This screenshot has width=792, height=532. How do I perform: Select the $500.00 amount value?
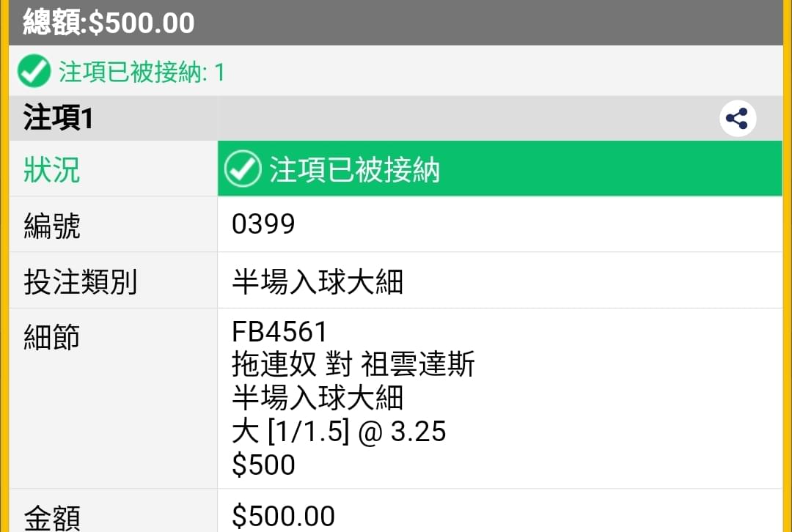[x=283, y=517]
